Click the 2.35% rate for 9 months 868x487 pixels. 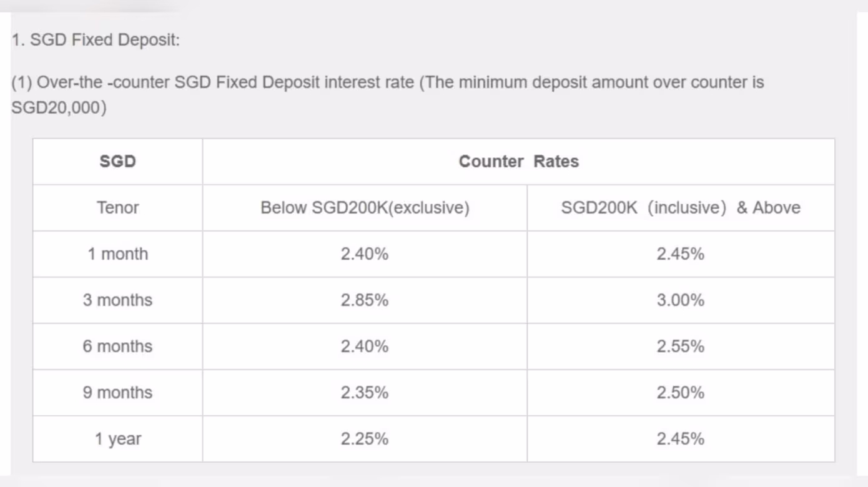pos(365,393)
